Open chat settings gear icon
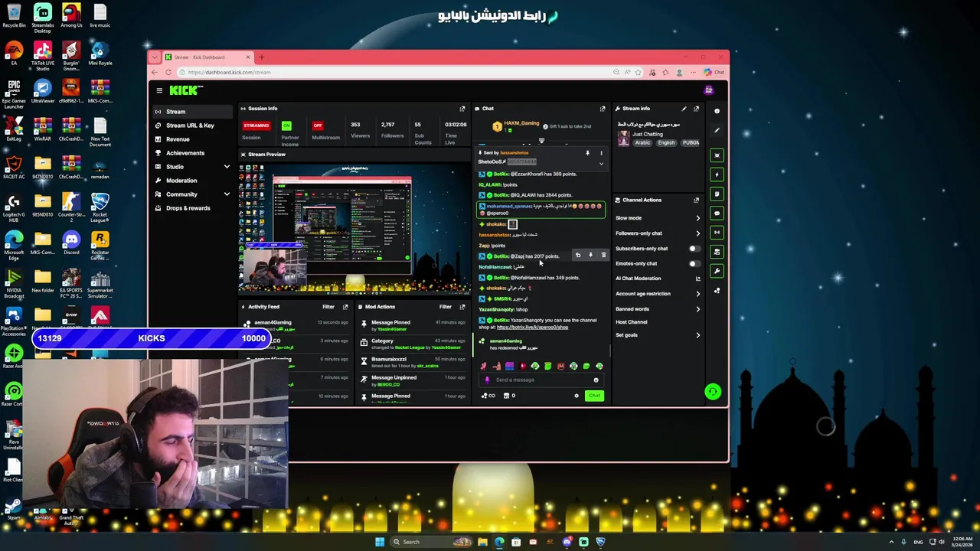The height and width of the screenshot is (551, 980). click(577, 396)
